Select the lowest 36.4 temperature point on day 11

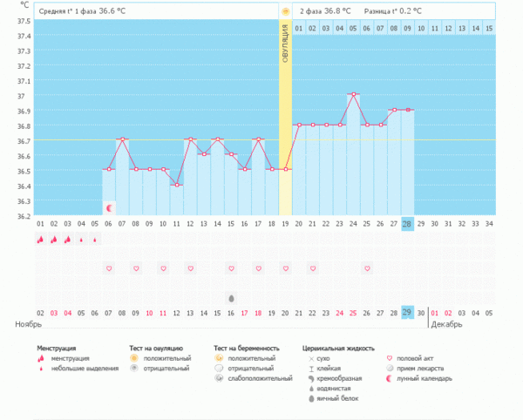(176, 185)
